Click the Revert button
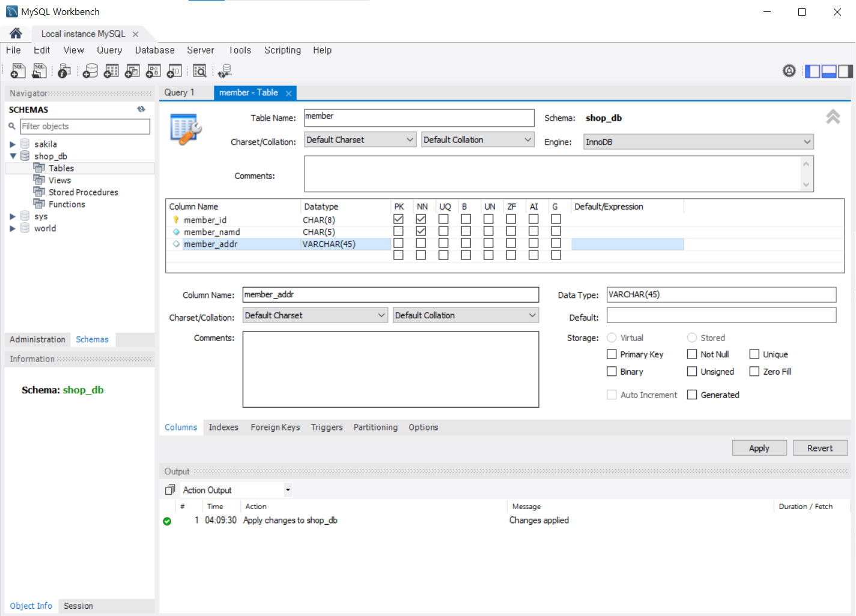The image size is (856, 616). (x=820, y=448)
